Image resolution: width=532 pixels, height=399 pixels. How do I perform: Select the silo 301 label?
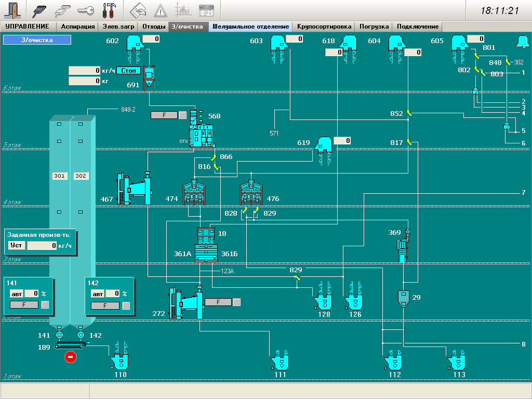(60, 176)
